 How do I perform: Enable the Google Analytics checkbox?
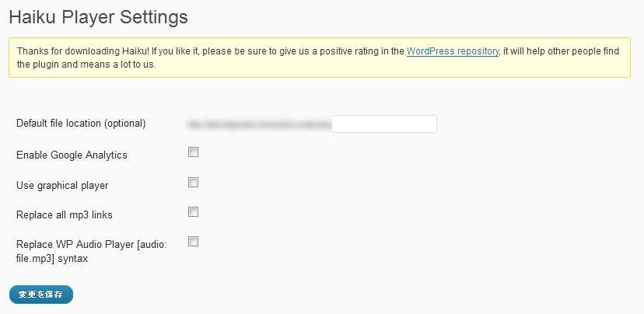click(x=194, y=152)
